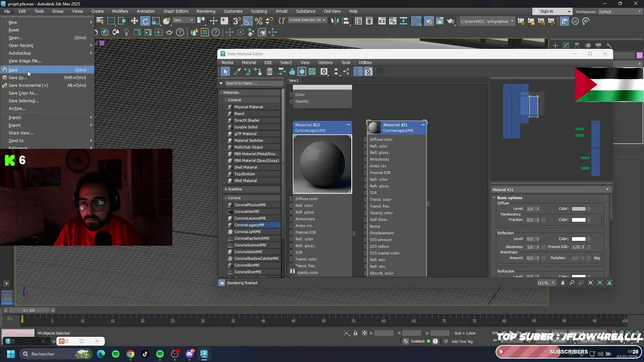Open Spotify from the Windows taskbar
This screenshot has height=362, width=644.
point(116,354)
